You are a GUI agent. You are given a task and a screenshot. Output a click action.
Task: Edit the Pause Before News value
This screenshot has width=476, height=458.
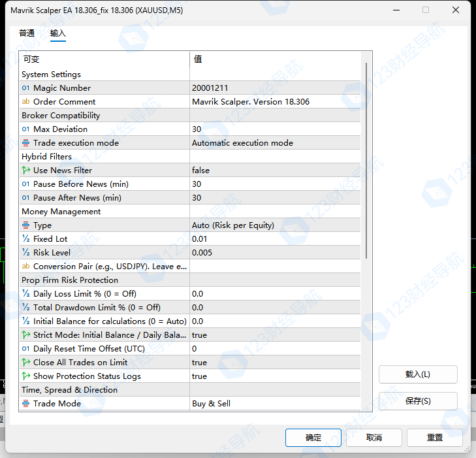coord(275,184)
